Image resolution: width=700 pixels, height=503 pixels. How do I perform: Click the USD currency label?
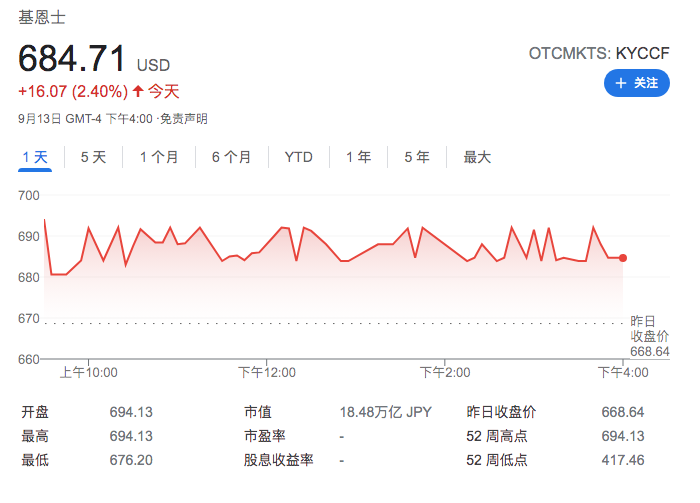click(153, 65)
